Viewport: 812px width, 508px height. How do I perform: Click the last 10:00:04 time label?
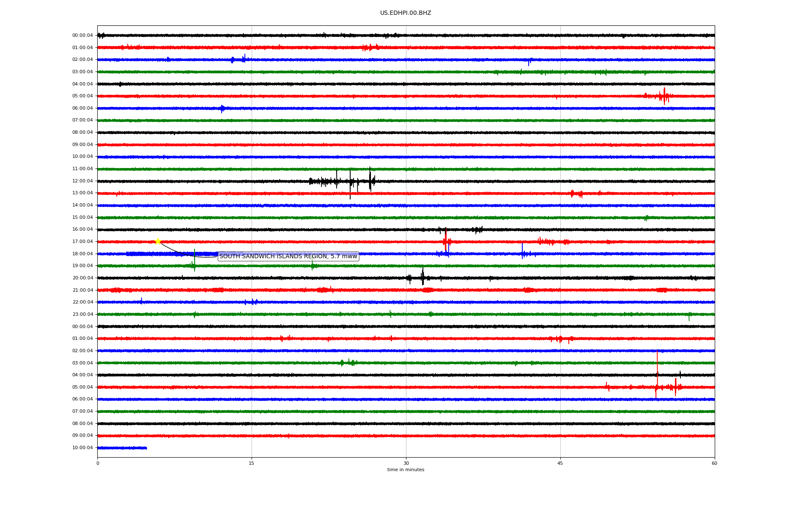pos(82,448)
